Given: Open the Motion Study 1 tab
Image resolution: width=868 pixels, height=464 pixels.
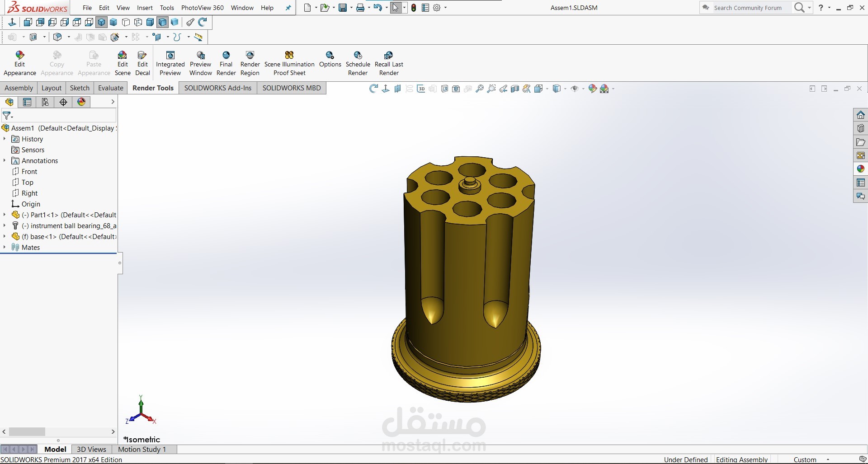Looking at the screenshot, I should (142, 449).
